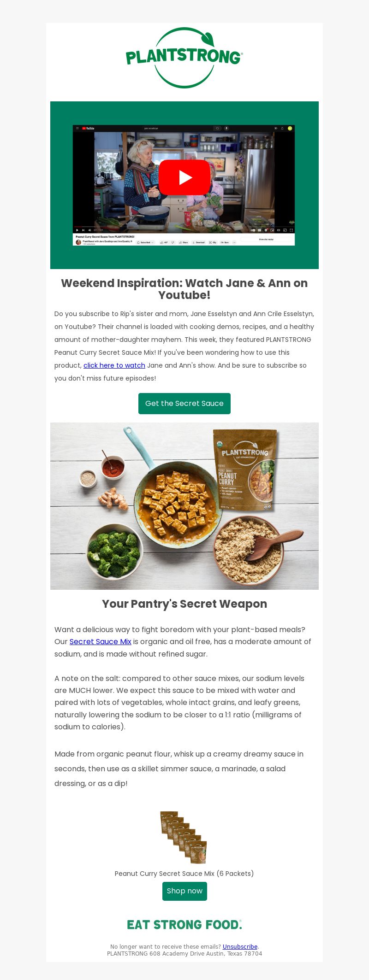Image resolution: width=369 pixels, height=980 pixels.
Task: Click the microphone icon beside the YouTube search
Action: point(226,128)
